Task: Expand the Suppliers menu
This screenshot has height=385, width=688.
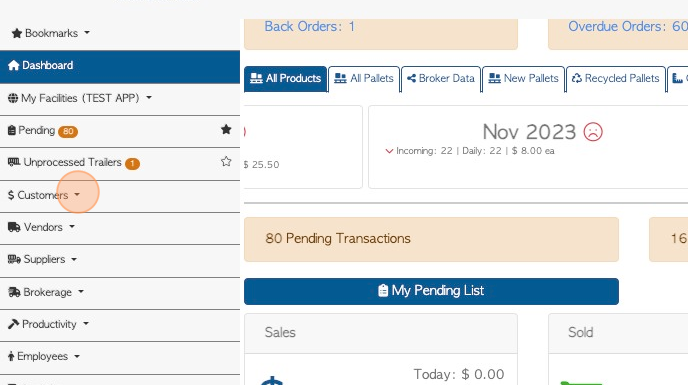Action: 42,259
